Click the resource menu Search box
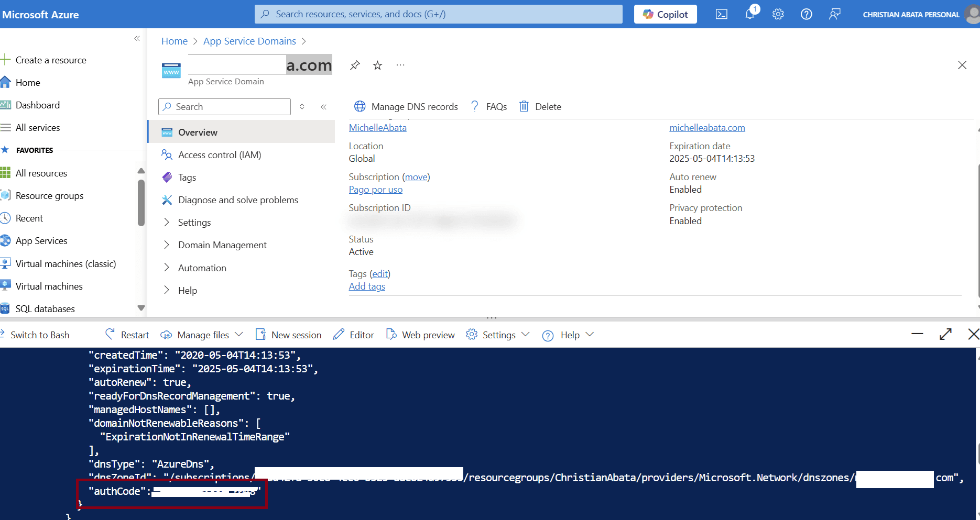The width and height of the screenshot is (980, 520). [224, 107]
